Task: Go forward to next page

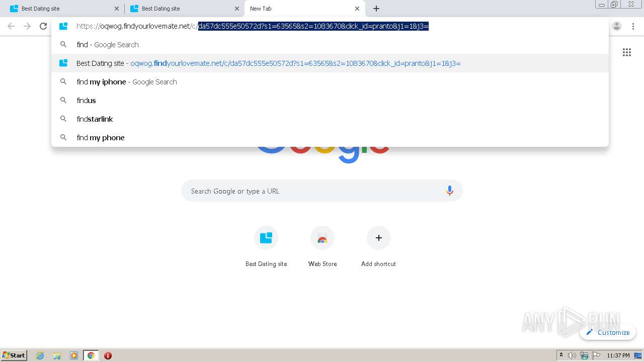Action: (x=27, y=26)
